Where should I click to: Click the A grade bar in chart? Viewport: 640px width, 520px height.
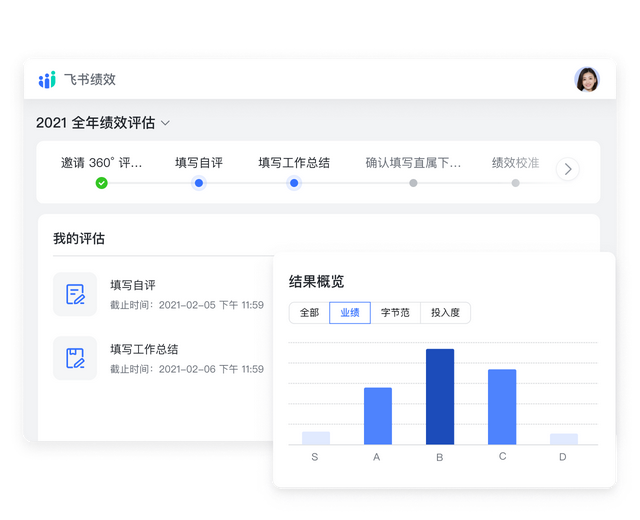tap(377, 416)
